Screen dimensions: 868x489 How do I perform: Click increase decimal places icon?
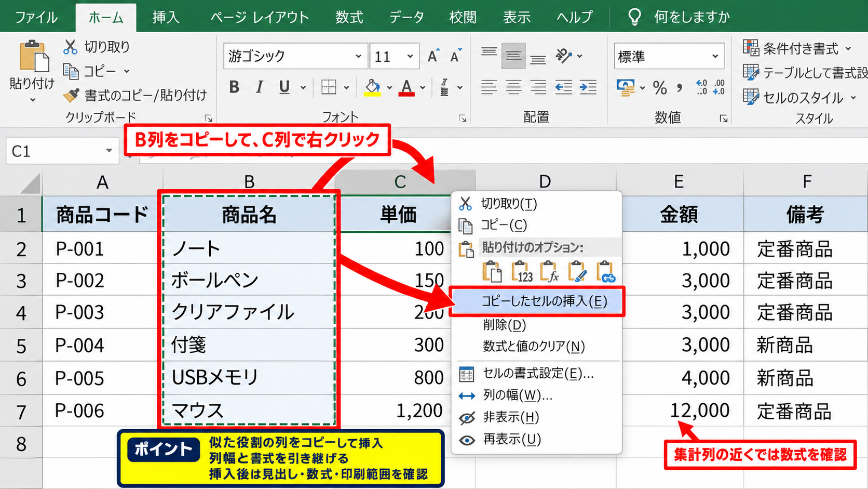[x=701, y=87]
